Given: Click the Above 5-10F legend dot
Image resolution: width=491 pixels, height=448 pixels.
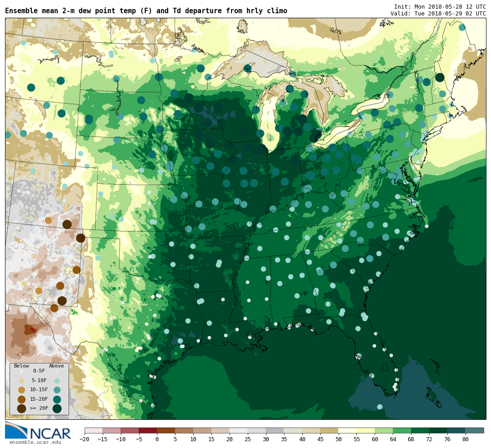Looking at the screenshot, I should tap(57, 381).
